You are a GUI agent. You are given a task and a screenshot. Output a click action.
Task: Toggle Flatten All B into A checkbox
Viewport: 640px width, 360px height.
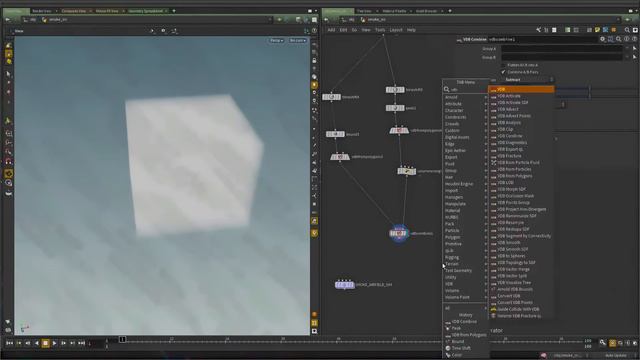pyautogui.click(x=503, y=65)
